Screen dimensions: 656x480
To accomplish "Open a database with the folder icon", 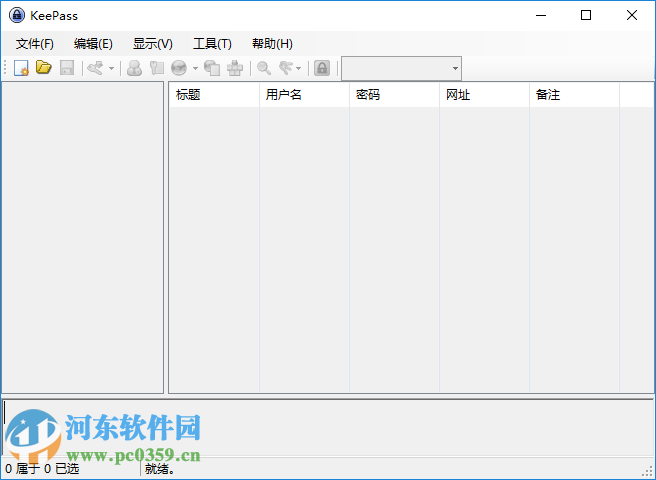I will pos(44,67).
